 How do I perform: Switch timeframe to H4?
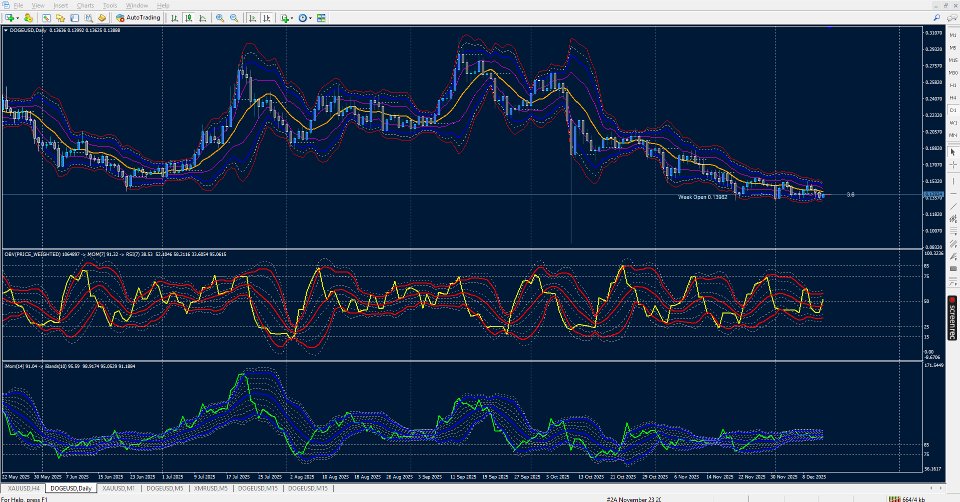tap(952, 98)
